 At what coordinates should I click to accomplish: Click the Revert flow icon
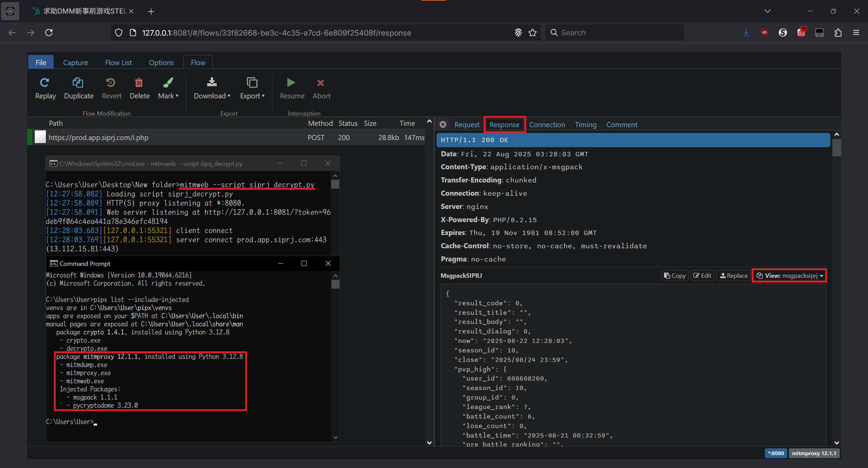111,83
